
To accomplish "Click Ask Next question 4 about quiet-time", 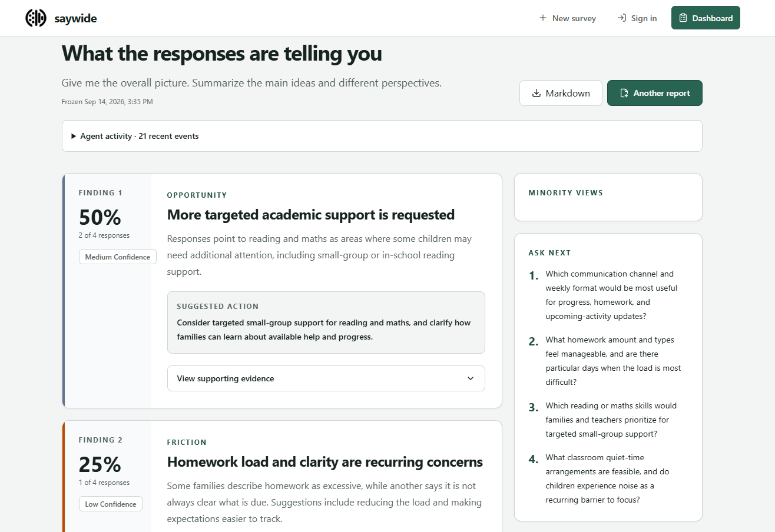I will pos(607,478).
